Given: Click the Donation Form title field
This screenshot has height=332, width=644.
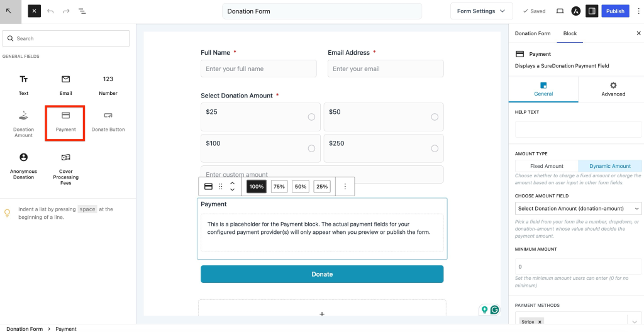Looking at the screenshot, I should [322, 11].
